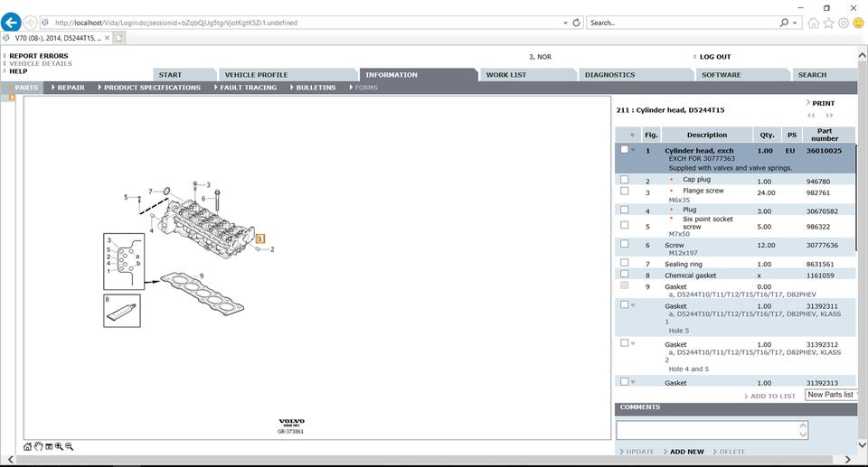
Task: Click ADD NEW comment link
Action: (x=687, y=452)
